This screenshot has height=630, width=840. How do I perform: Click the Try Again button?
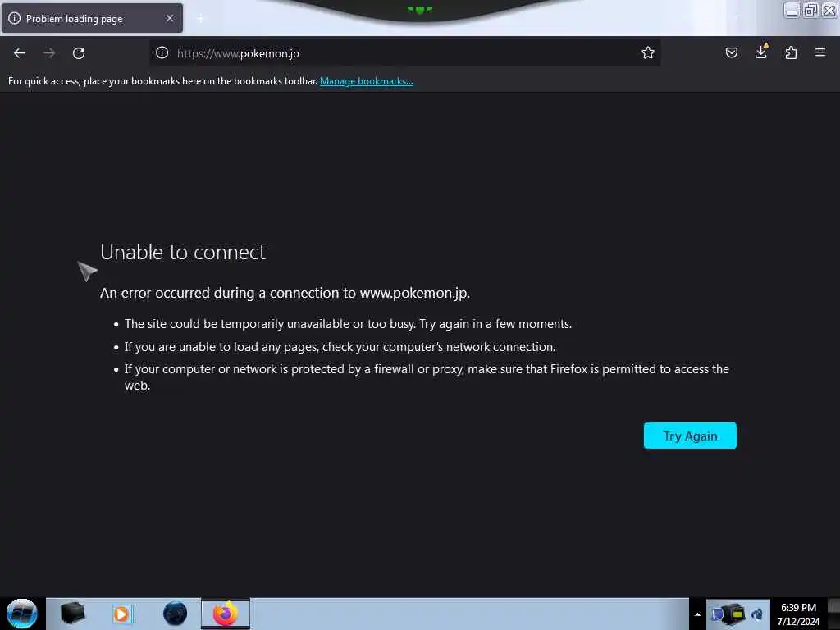tap(690, 436)
